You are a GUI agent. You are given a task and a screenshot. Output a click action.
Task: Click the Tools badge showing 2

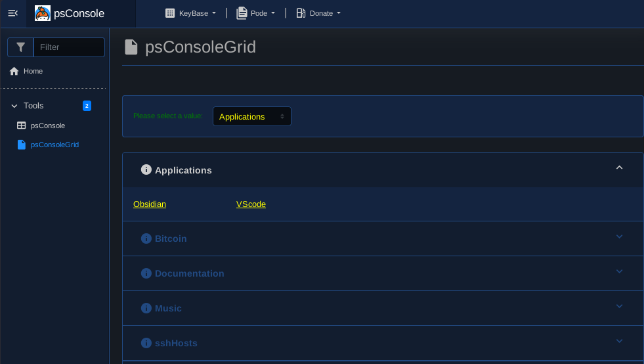(x=87, y=106)
